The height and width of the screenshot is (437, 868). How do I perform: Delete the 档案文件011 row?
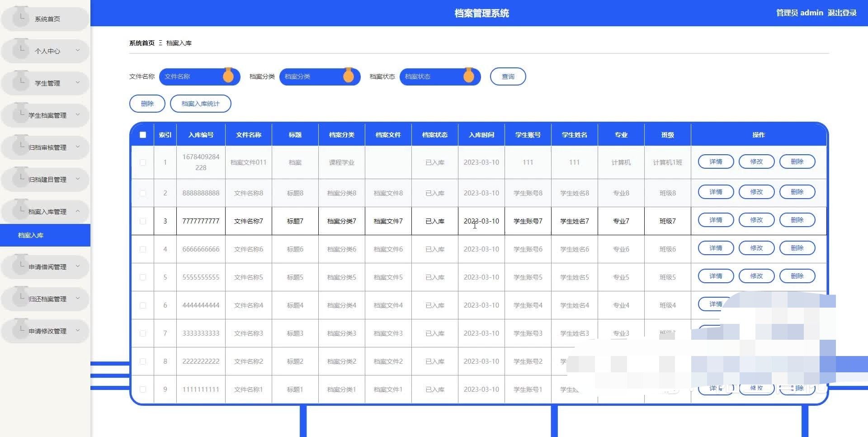click(797, 161)
